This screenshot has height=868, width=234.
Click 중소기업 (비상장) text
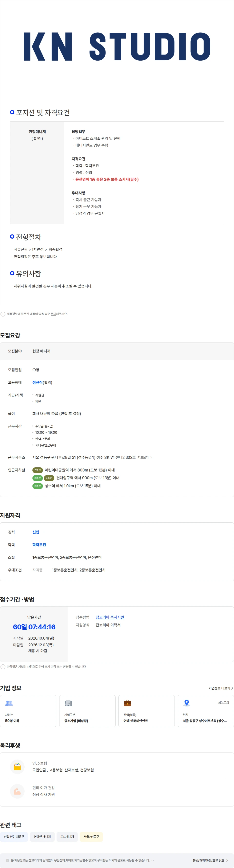[76, 720]
